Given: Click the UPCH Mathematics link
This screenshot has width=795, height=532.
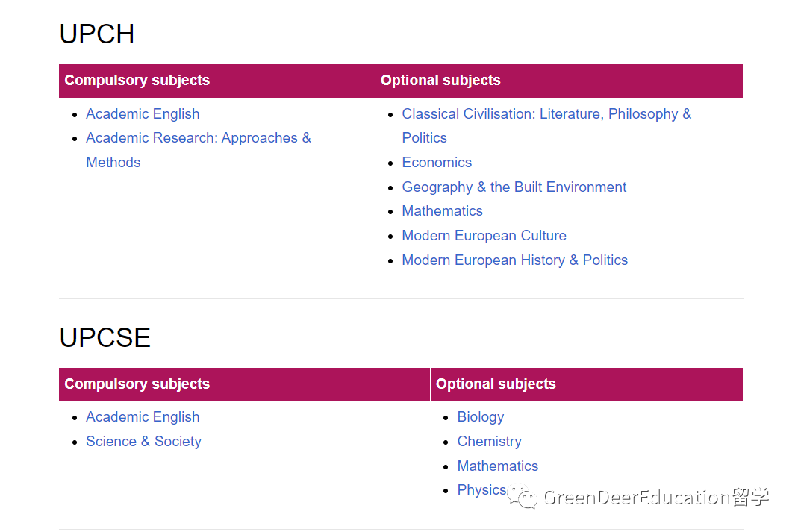Looking at the screenshot, I should coord(442,211).
